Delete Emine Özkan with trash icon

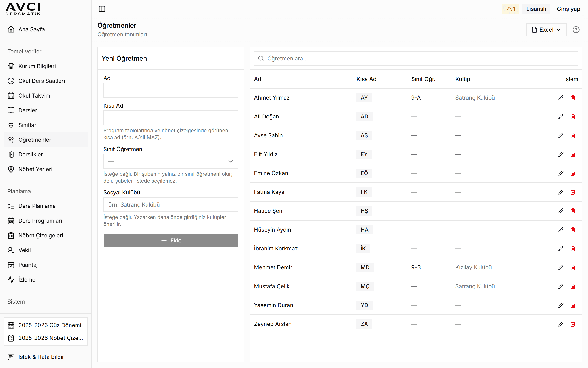pos(573,173)
